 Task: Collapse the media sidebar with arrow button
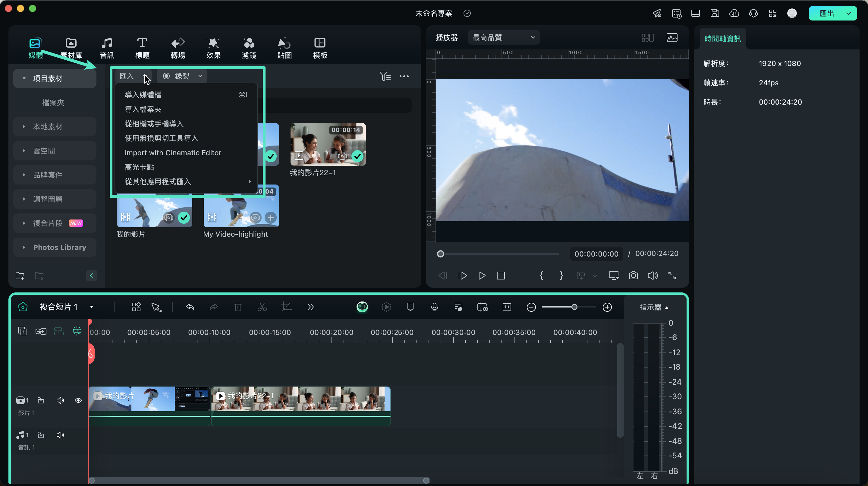coord(91,276)
